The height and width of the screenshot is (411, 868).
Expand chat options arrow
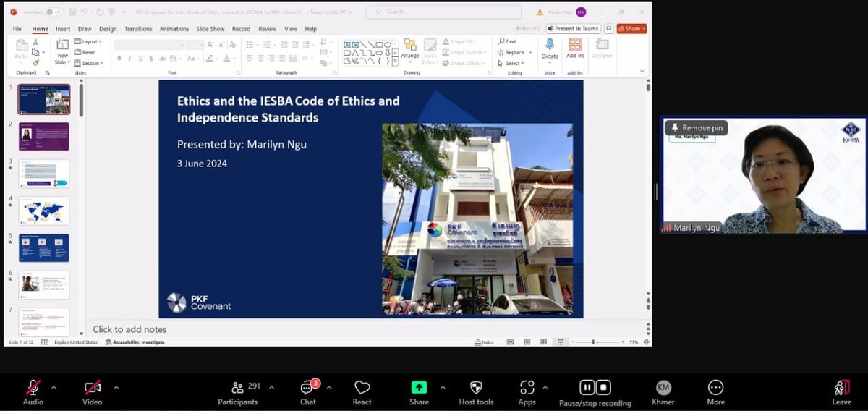pyautogui.click(x=328, y=387)
